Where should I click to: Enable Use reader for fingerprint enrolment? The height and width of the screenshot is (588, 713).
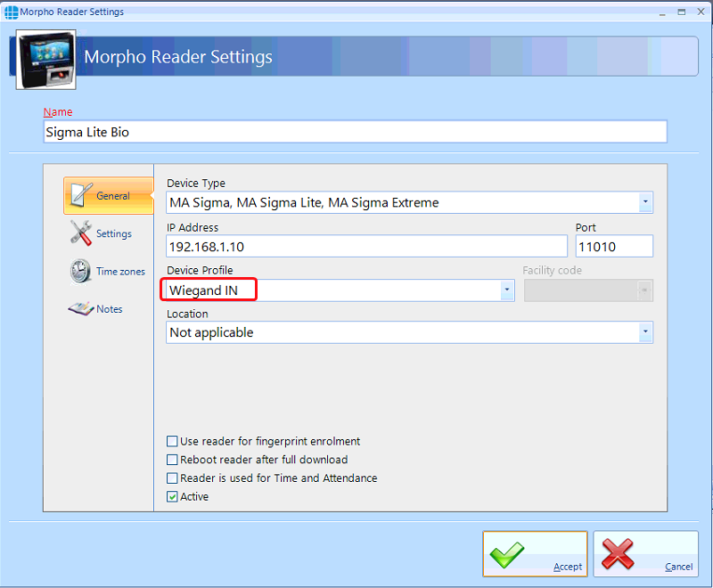[172, 441]
